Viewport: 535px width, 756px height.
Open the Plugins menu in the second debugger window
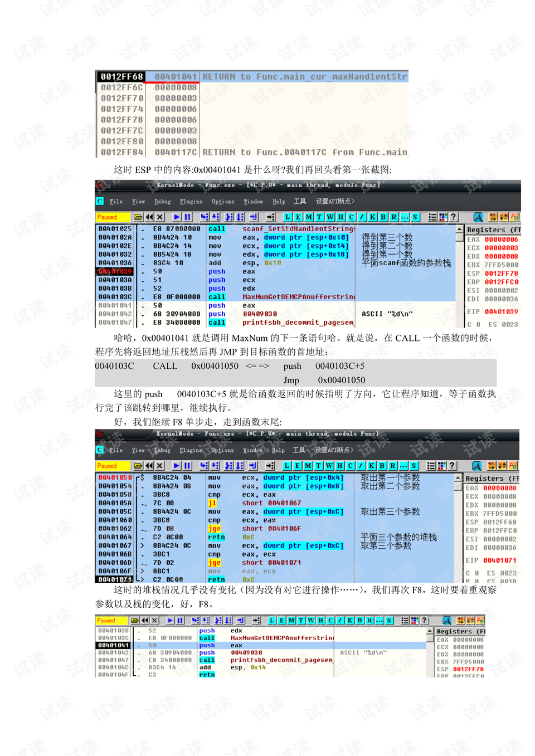191,450
